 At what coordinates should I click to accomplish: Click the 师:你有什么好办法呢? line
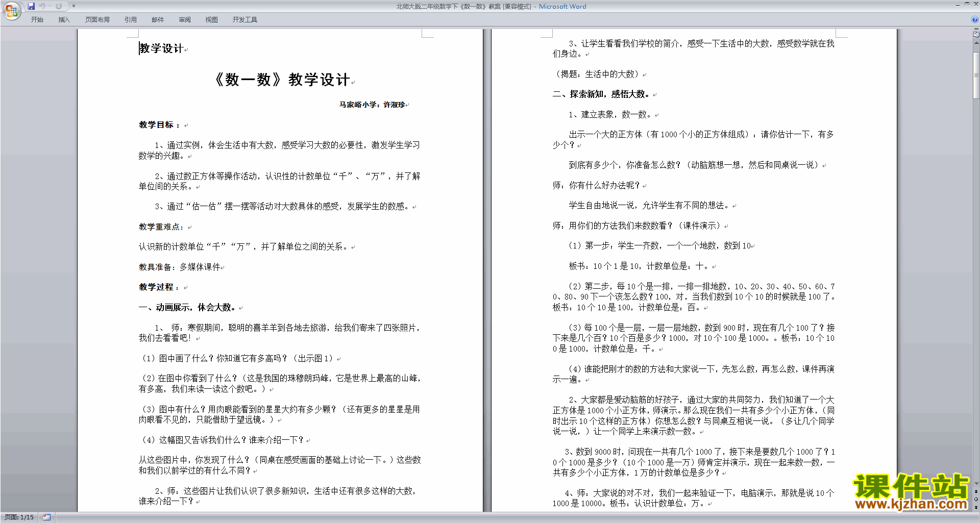click(596, 186)
